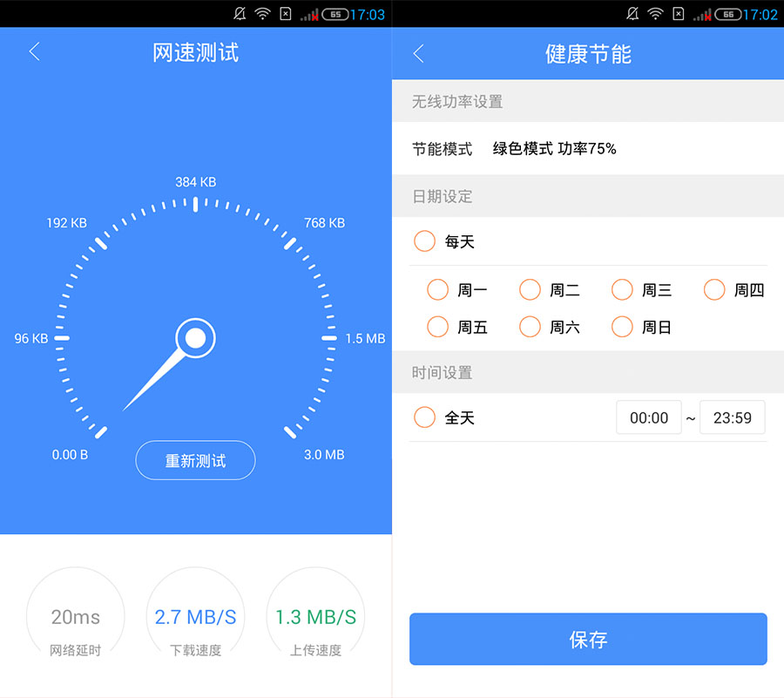Select the 周日 radio option
The image size is (784, 698).
point(622,328)
